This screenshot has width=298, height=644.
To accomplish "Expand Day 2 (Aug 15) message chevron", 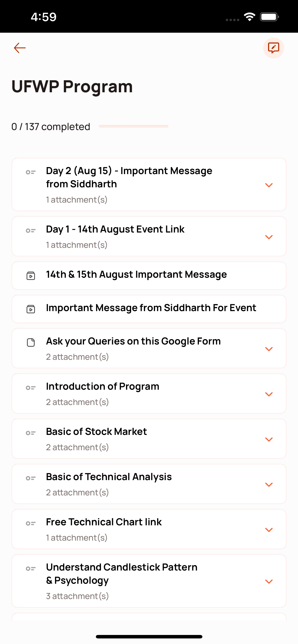I will click(269, 185).
